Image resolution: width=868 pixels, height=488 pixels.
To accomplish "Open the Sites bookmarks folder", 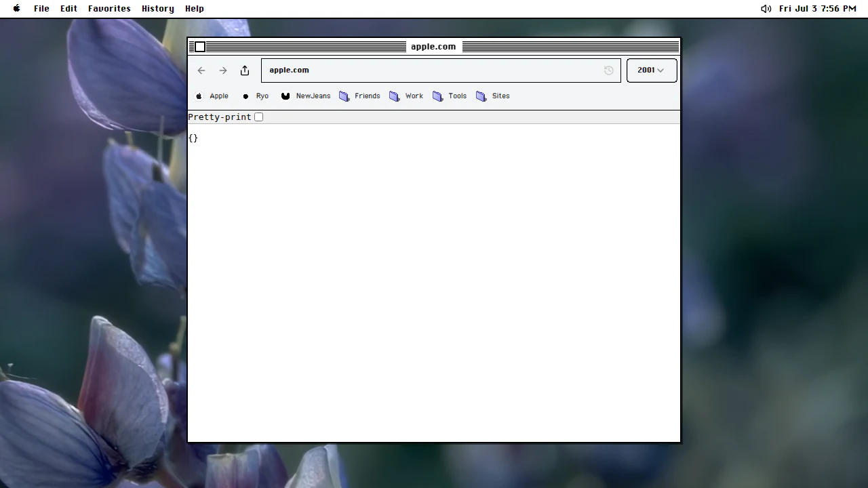I will pos(493,96).
